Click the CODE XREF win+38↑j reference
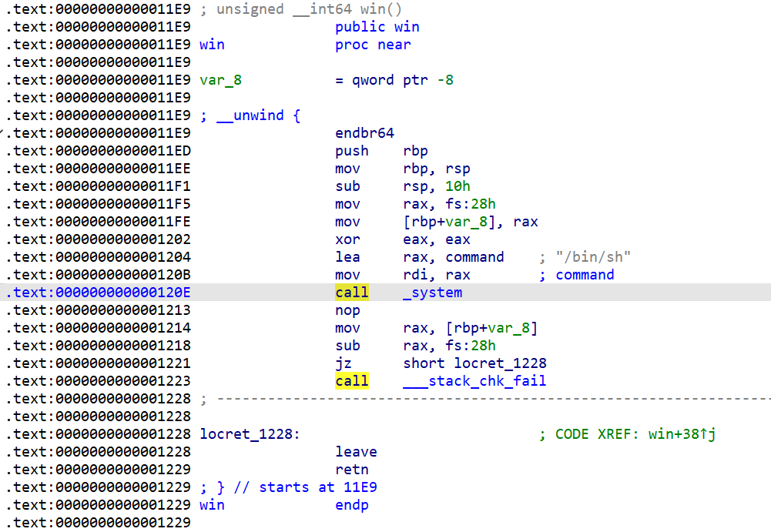Viewport: 771px width, 532px height. (635, 434)
